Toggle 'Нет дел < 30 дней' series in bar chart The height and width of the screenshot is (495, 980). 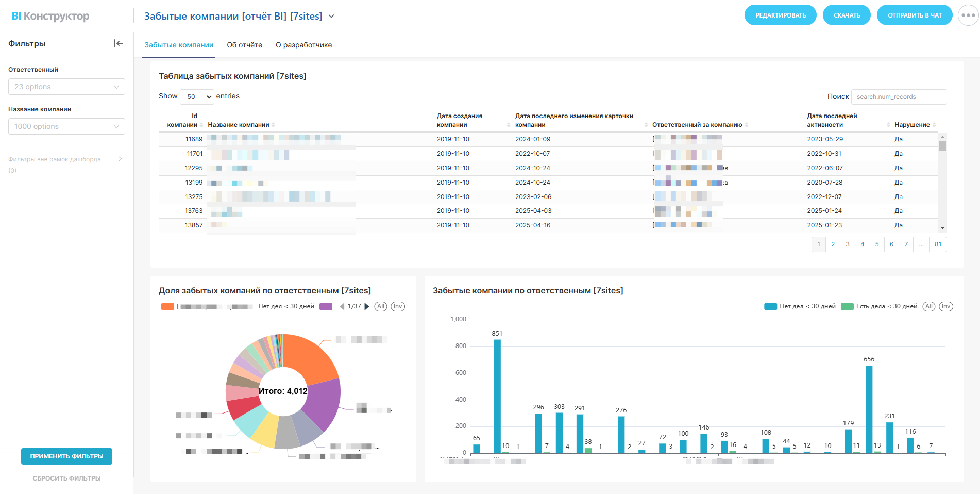tap(800, 306)
